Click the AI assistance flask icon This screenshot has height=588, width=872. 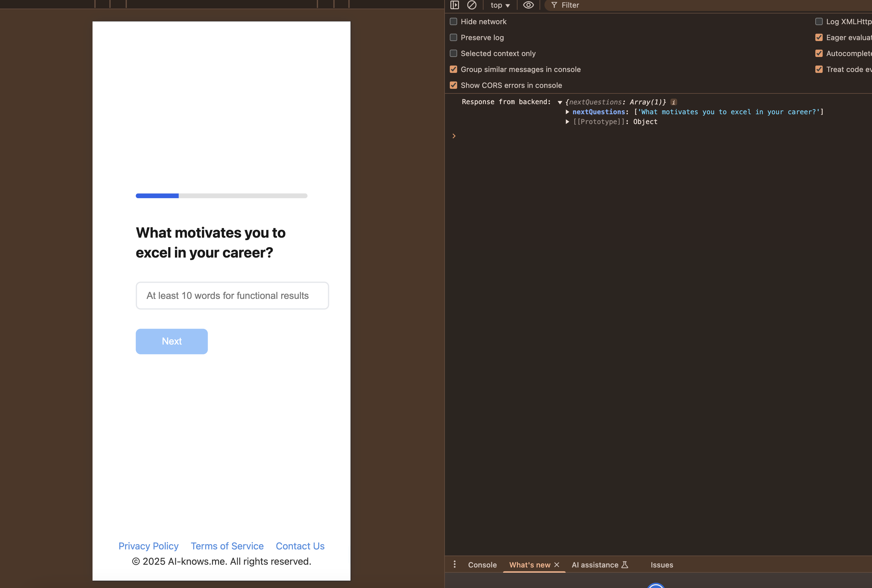625,565
